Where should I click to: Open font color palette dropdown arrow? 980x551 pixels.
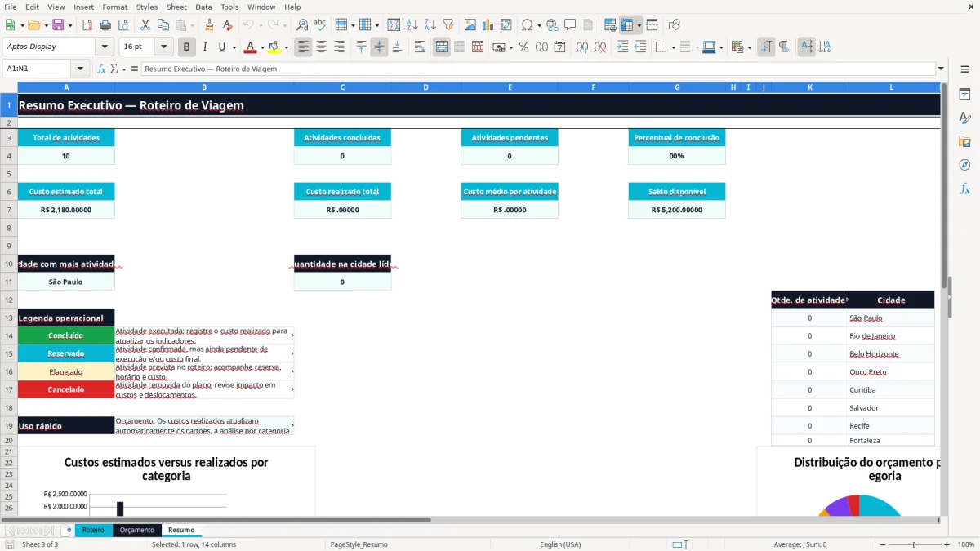tap(261, 47)
